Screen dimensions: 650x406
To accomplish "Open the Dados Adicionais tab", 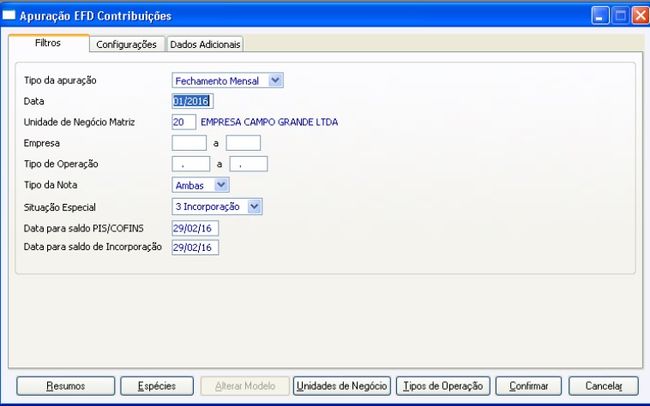I will pyautogui.click(x=205, y=44).
